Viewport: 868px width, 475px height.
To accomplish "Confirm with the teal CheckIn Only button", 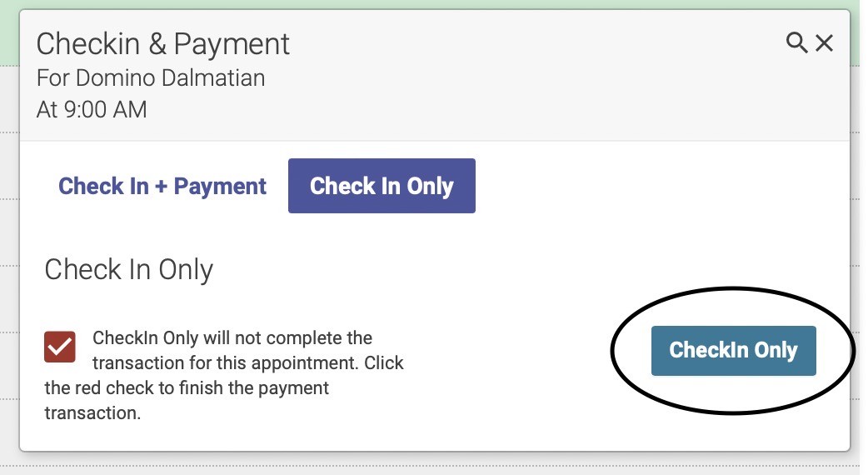I will (734, 351).
